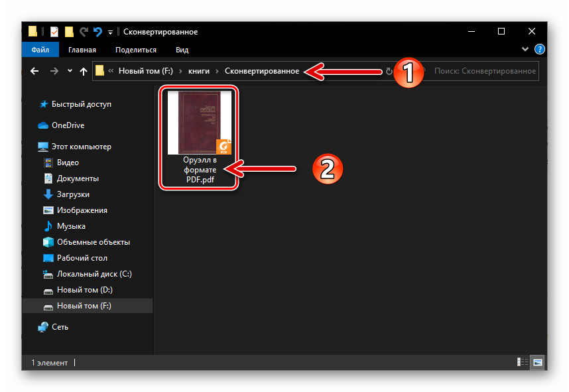
Task: Switch to the Главная ribbon tab
Action: pos(82,50)
